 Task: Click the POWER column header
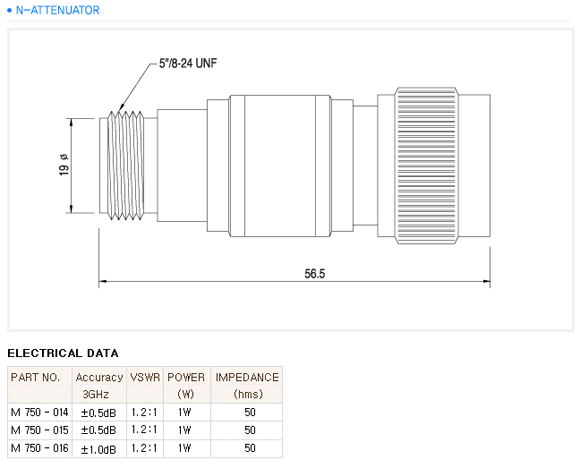(186, 377)
